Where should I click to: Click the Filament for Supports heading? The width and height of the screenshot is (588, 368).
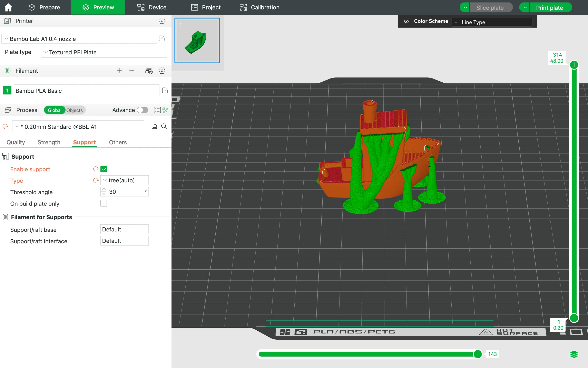[41, 217]
